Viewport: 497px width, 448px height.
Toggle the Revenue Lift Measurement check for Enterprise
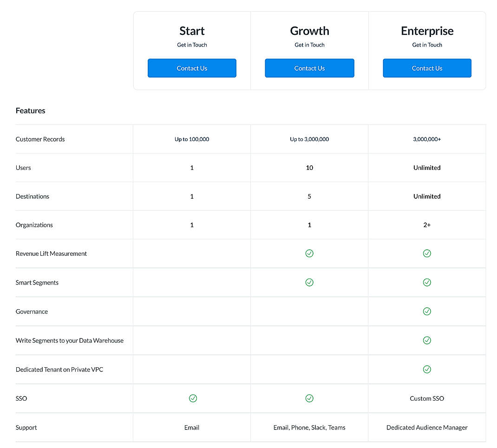[427, 253]
